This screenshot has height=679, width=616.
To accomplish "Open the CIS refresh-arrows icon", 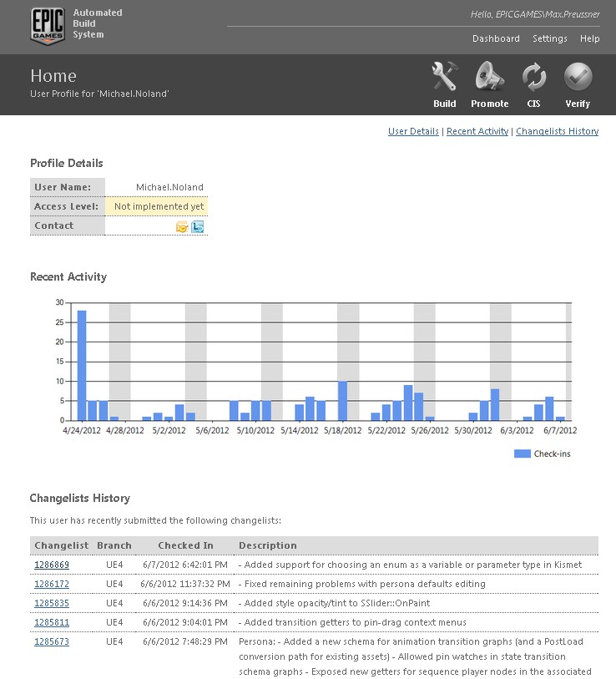I will (x=533, y=77).
